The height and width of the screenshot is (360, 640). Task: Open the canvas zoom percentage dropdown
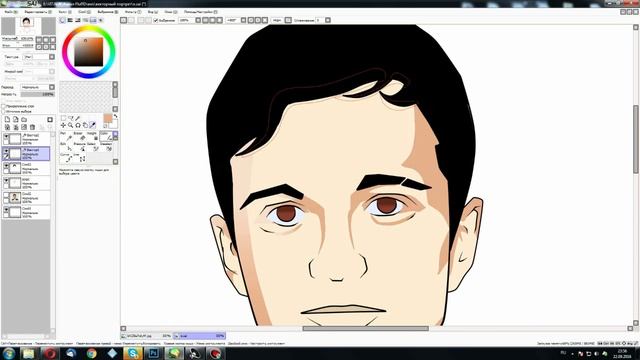pos(198,20)
